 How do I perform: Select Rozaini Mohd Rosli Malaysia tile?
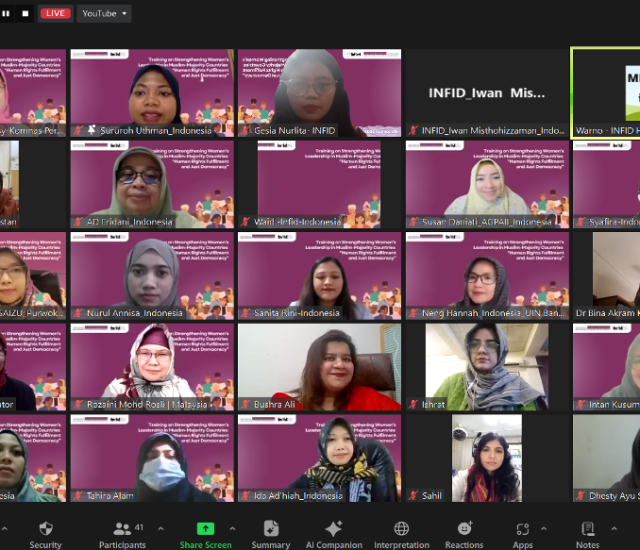coord(152,367)
